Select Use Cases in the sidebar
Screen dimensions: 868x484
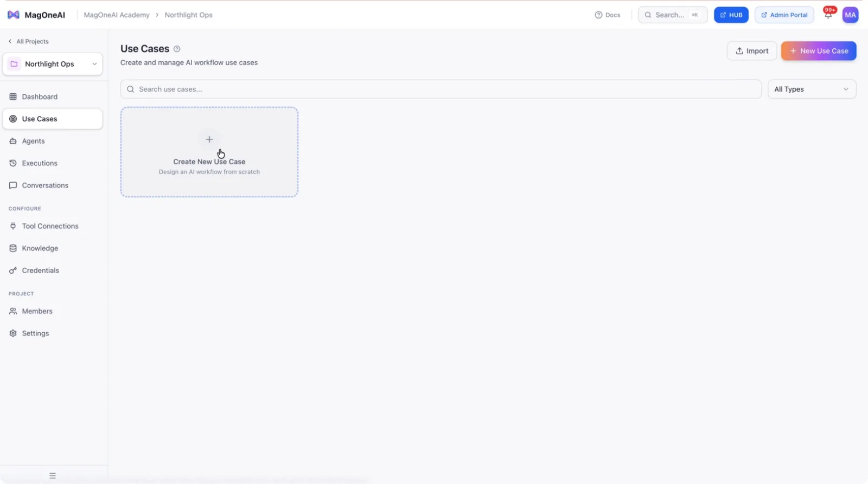[x=53, y=119]
